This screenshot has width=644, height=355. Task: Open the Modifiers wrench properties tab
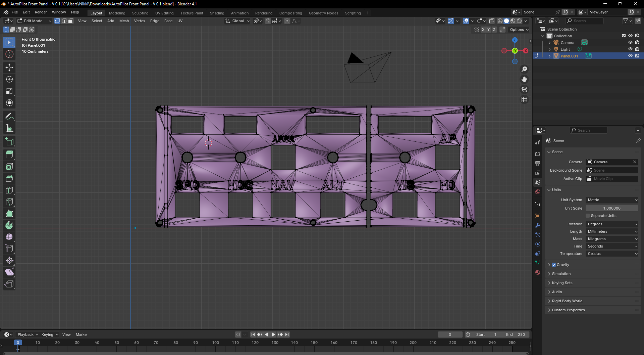538,225
